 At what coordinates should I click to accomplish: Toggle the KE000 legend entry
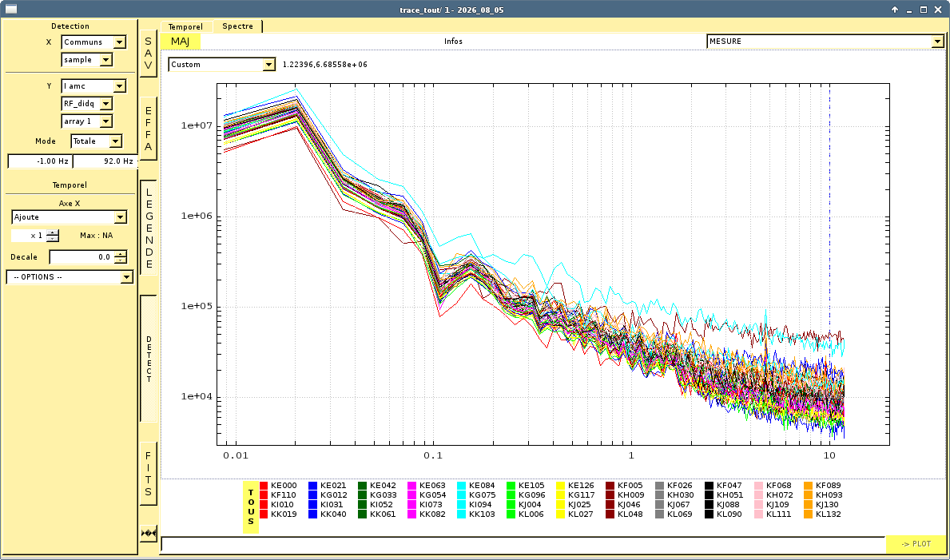(278, 486)
